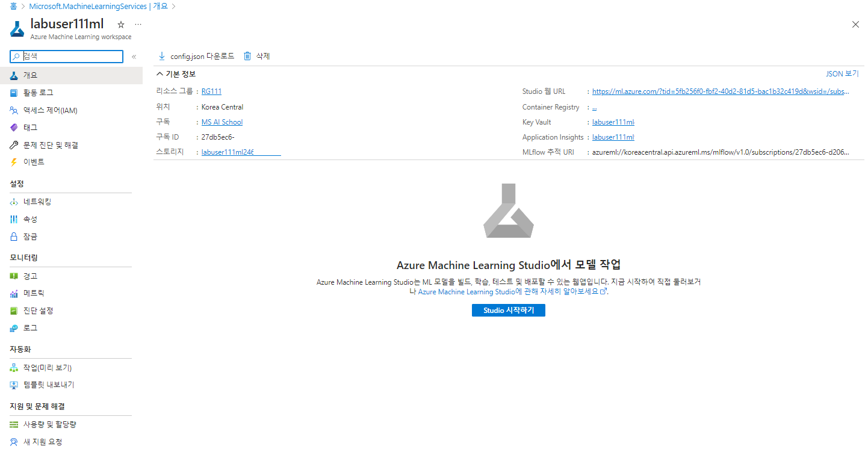The image size is (868, 452).
Task: Close the workspace blade with the X
Action: pos(855,25)
